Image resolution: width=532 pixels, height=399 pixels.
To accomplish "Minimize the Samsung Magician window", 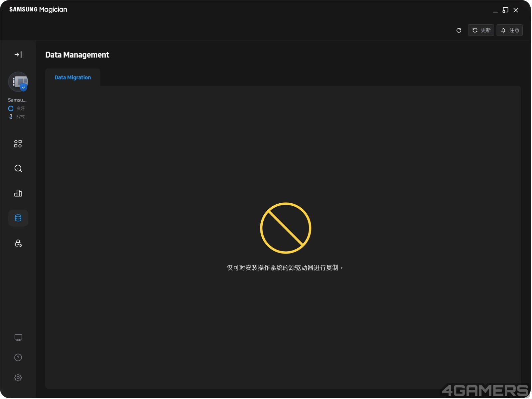I will (496, 10).
